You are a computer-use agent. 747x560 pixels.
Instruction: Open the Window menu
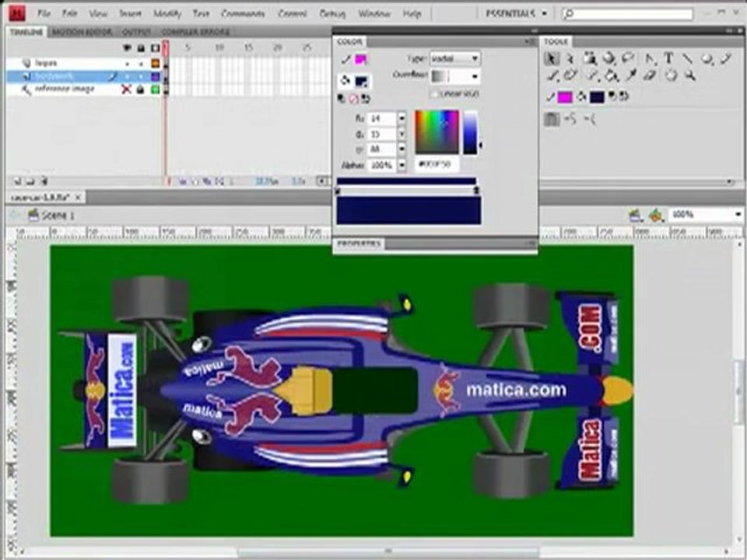[374, 14]
